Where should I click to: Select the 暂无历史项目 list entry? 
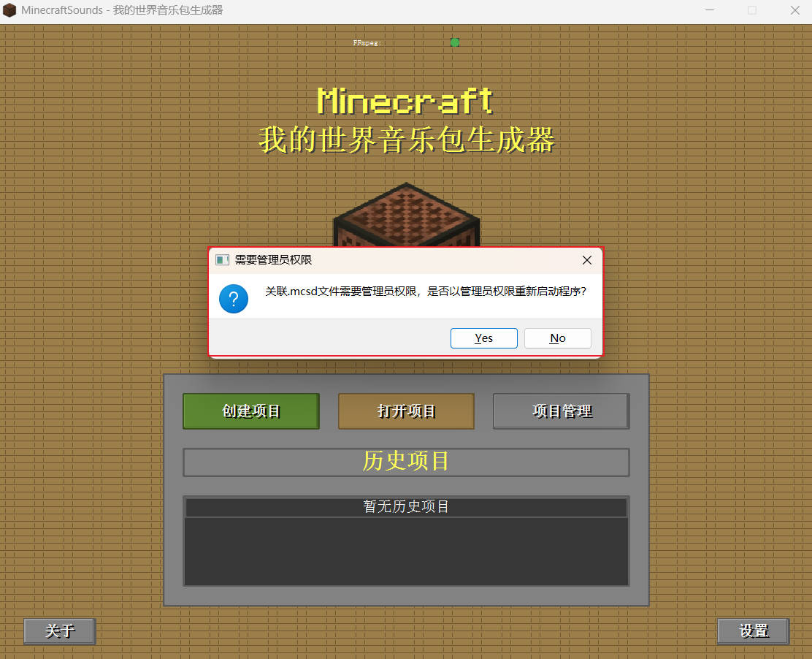coord(406,506)
